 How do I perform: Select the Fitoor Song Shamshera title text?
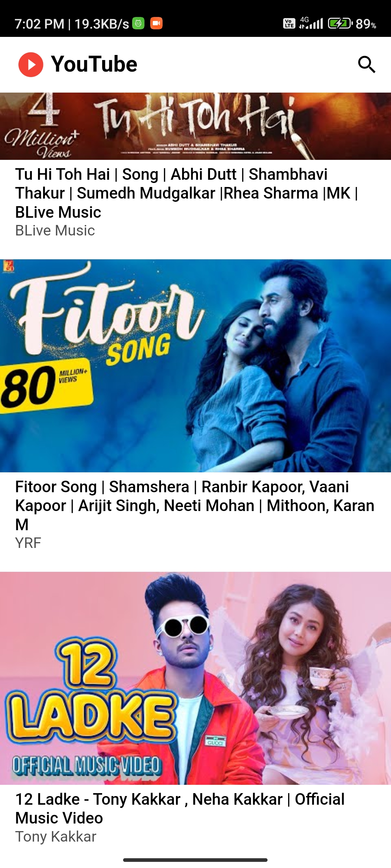point(195,506)
